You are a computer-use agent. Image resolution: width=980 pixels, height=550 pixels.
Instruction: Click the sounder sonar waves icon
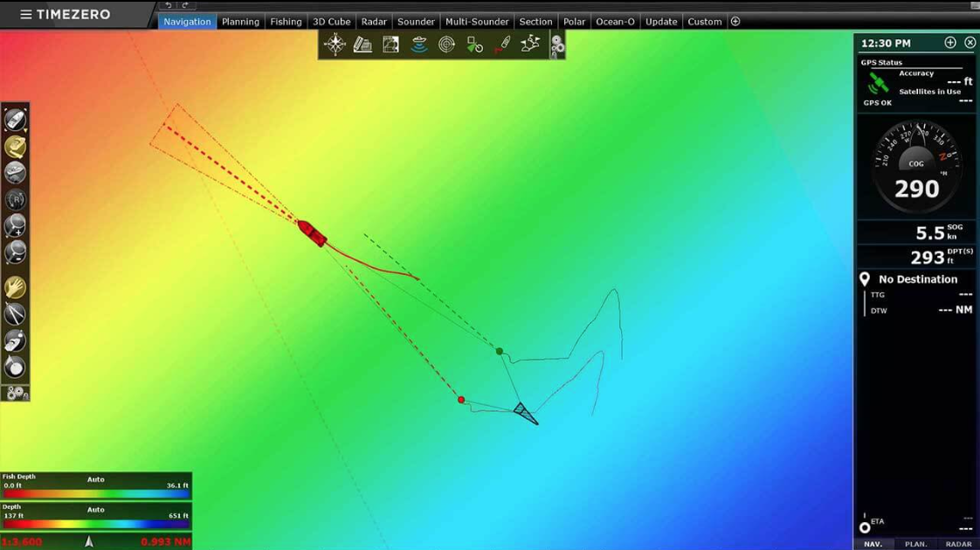[x=418, y=45]
